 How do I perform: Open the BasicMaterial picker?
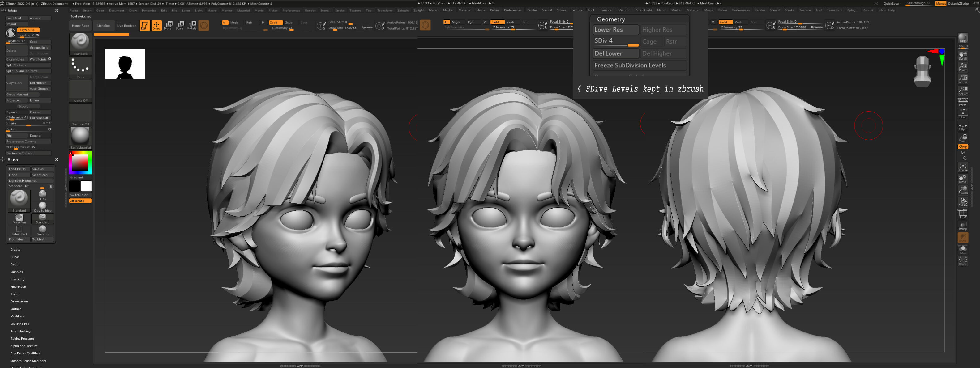(x=80, y=138)
